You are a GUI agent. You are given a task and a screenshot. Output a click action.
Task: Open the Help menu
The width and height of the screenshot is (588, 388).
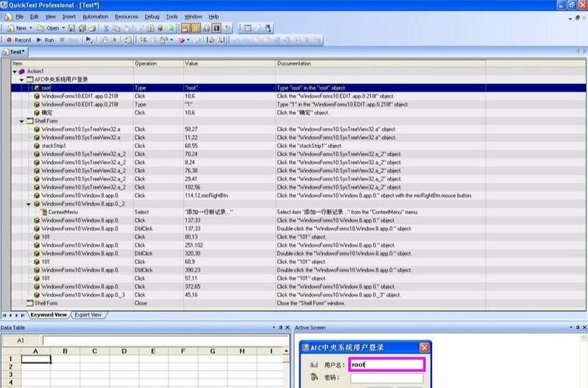click(x=214, y=16)
